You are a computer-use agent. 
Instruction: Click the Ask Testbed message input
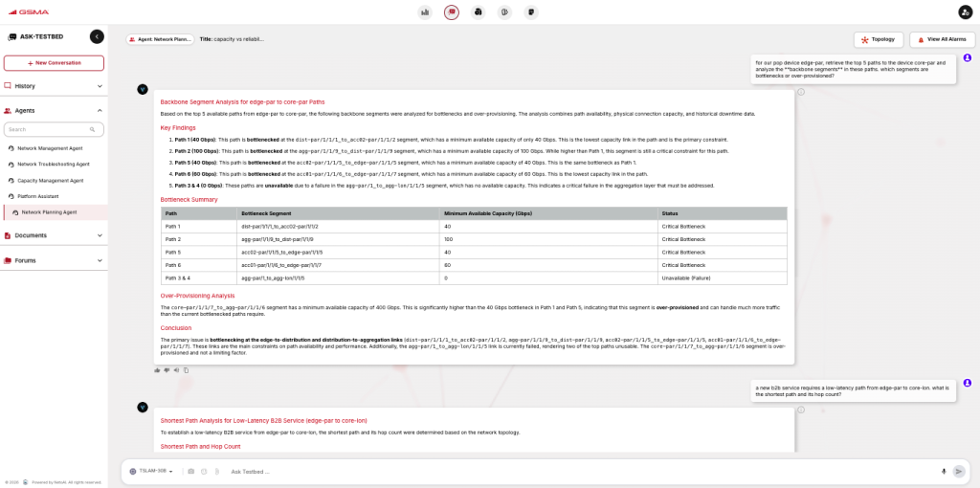pyautogui.click(x=581, y=471)
